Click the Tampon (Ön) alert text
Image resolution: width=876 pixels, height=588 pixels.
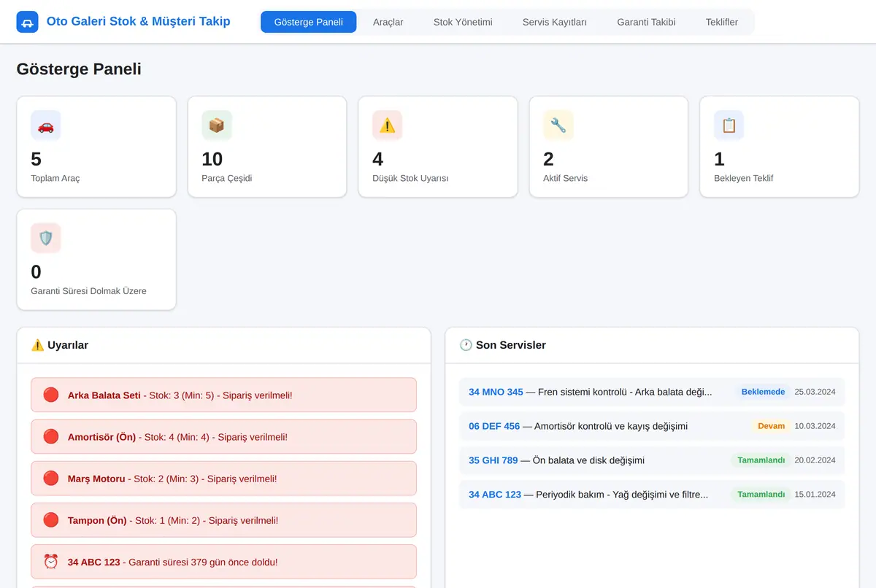[x=173, y=521]
